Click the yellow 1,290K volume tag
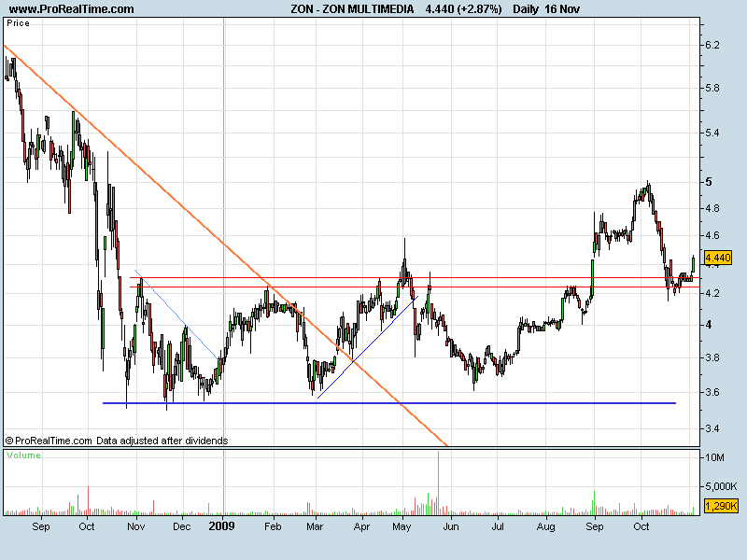 [x=721, y=506]
